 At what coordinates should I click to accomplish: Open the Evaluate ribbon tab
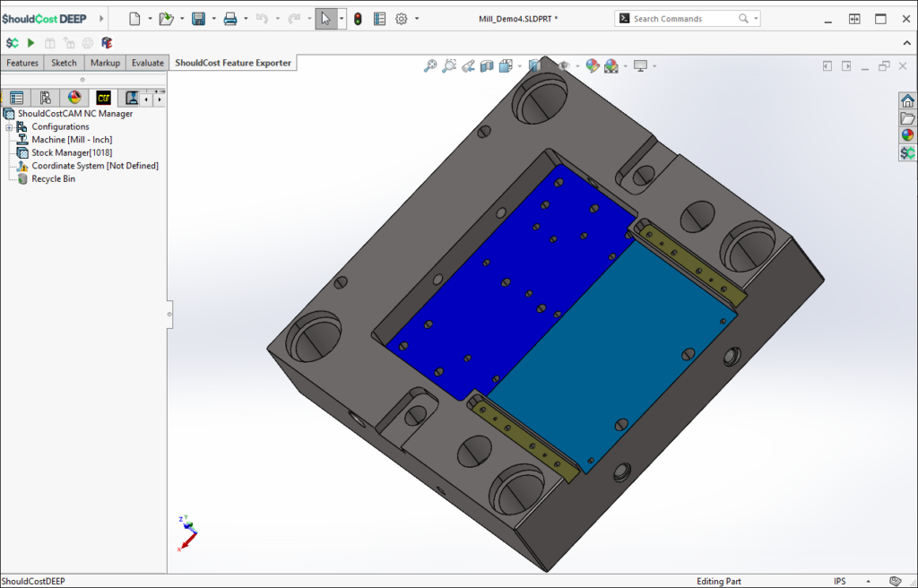click(147, 63)
